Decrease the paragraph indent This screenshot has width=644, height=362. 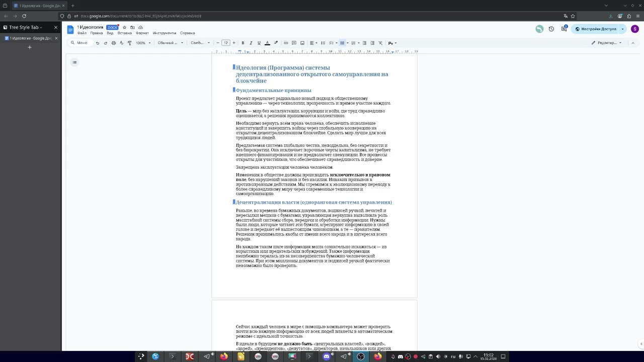coord(365,43)
